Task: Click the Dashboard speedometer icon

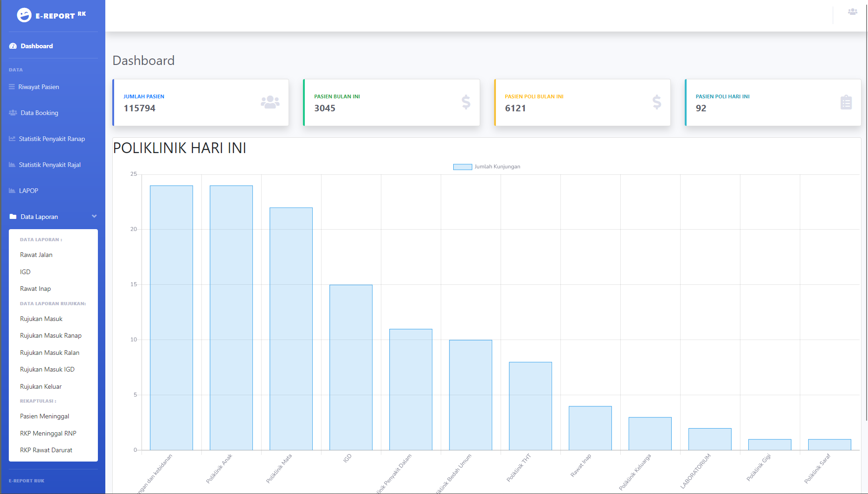Action: [x=13, y=46]
